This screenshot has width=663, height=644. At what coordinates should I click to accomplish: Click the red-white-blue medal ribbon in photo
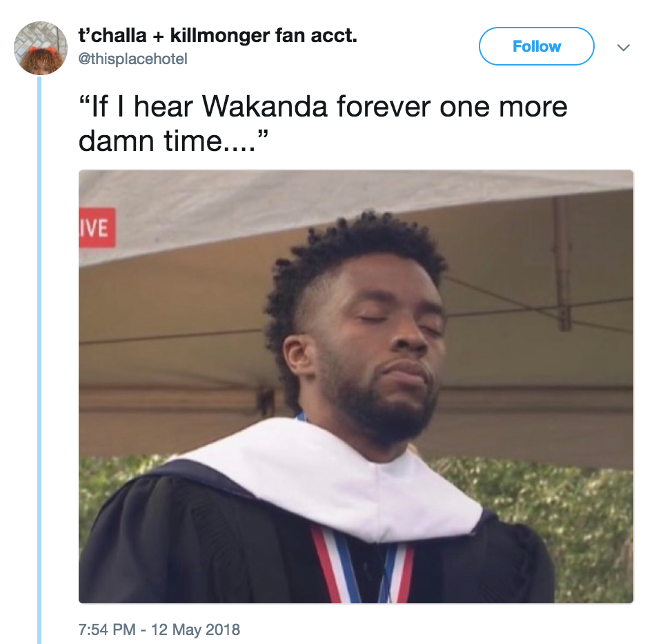(363, 566)
